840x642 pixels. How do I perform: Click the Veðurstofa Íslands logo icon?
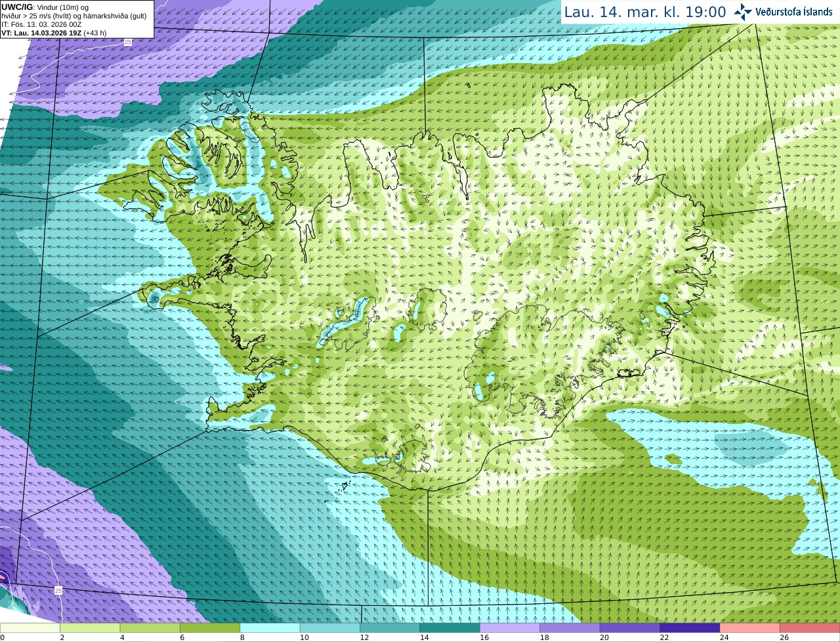click(742, 12)
